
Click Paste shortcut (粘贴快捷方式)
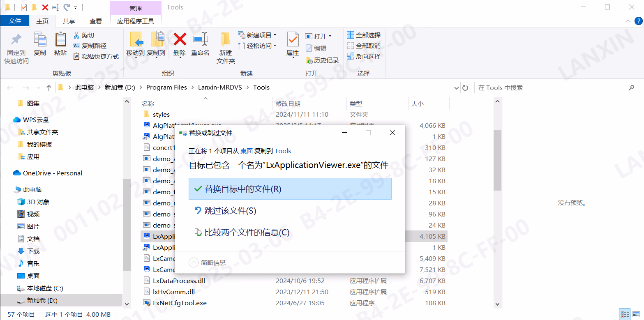click(96, 57)
